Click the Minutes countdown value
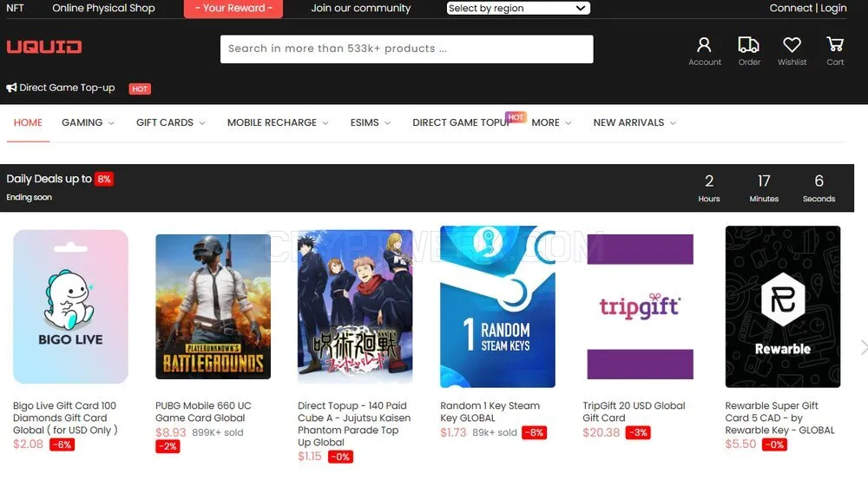Image resolution: width=868 pixels, height=493 pixels. (764, 181)
